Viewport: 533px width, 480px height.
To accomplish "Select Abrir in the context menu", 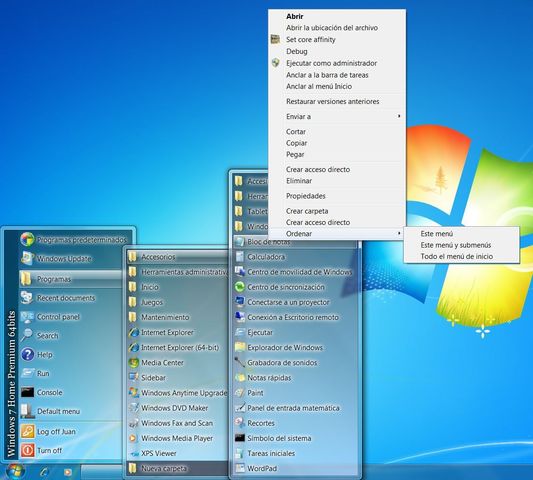I will [337, 16].
